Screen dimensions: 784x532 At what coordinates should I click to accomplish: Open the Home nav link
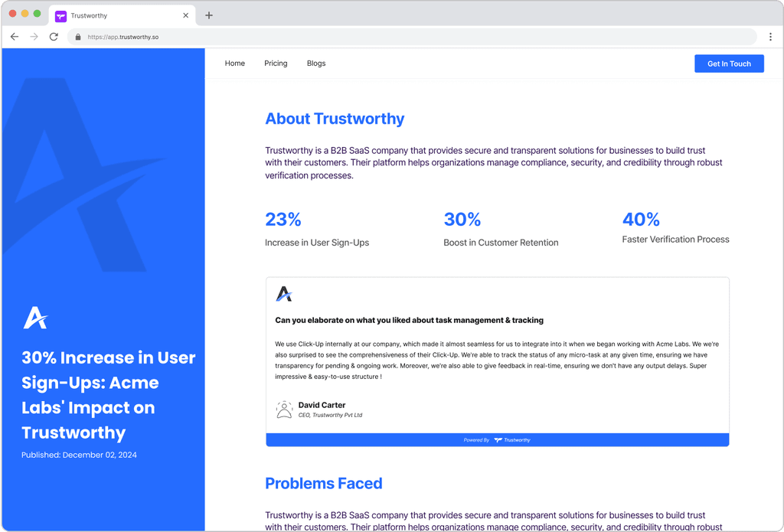(x=234, y=64)
